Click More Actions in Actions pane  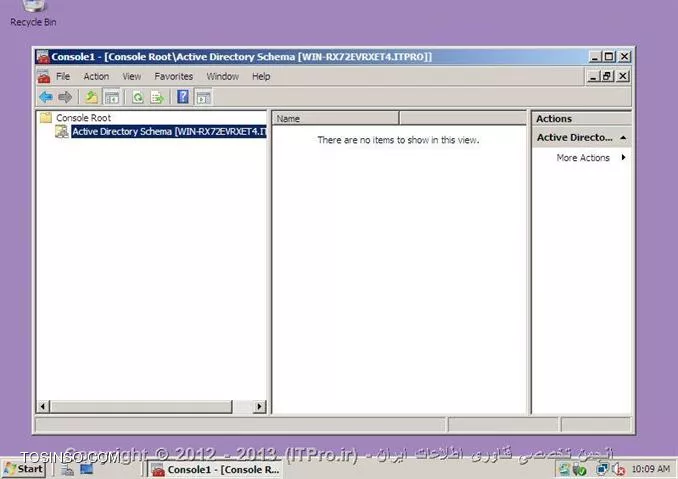pyautogui.click(x=583, y=158)
